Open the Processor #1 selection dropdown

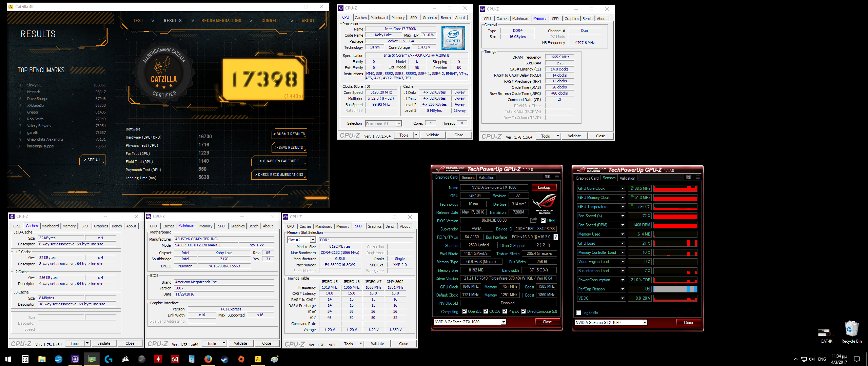pos(399,124)
